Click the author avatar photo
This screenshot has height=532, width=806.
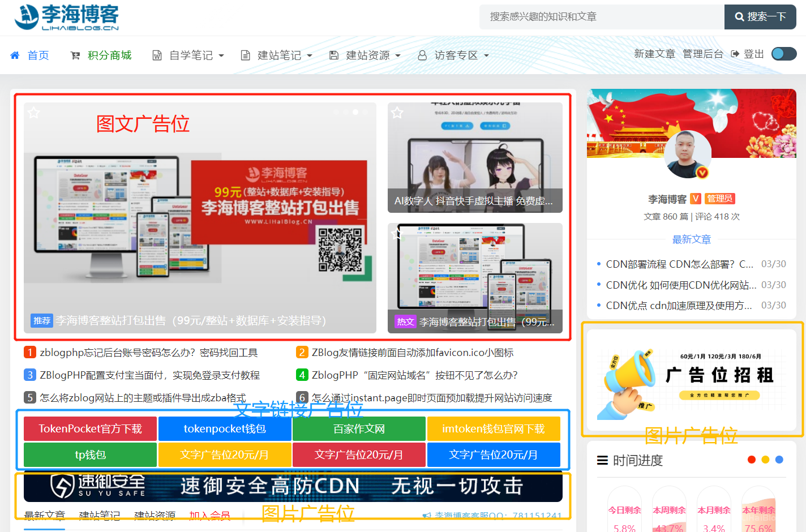[688, 154]
